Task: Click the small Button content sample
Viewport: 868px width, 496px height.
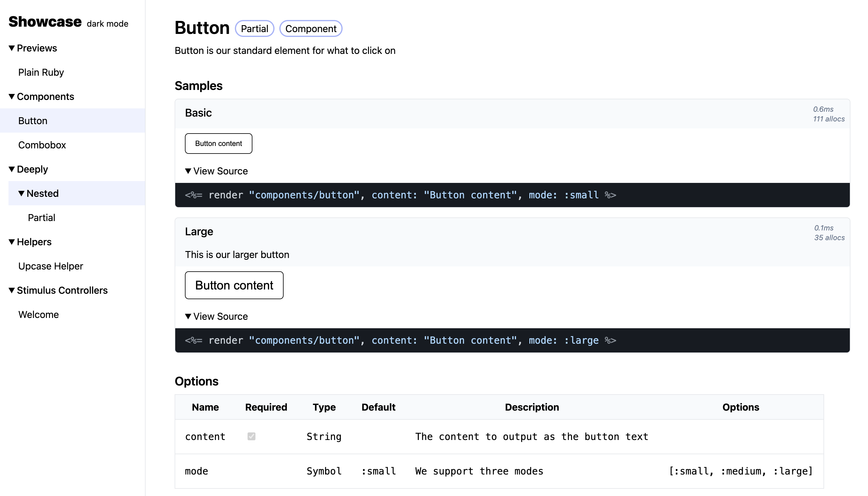Action: 218,144
